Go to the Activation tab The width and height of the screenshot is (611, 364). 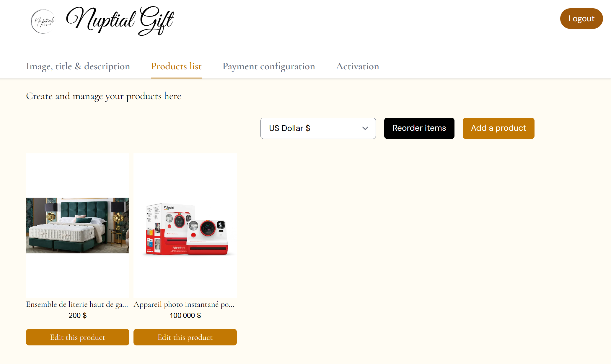[357, 66]
